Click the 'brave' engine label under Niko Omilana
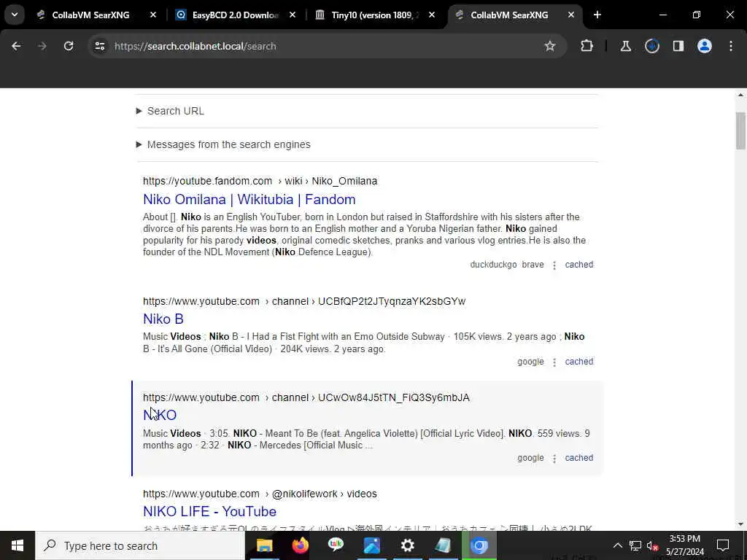The image size is (747, 560). click(533, 265)
